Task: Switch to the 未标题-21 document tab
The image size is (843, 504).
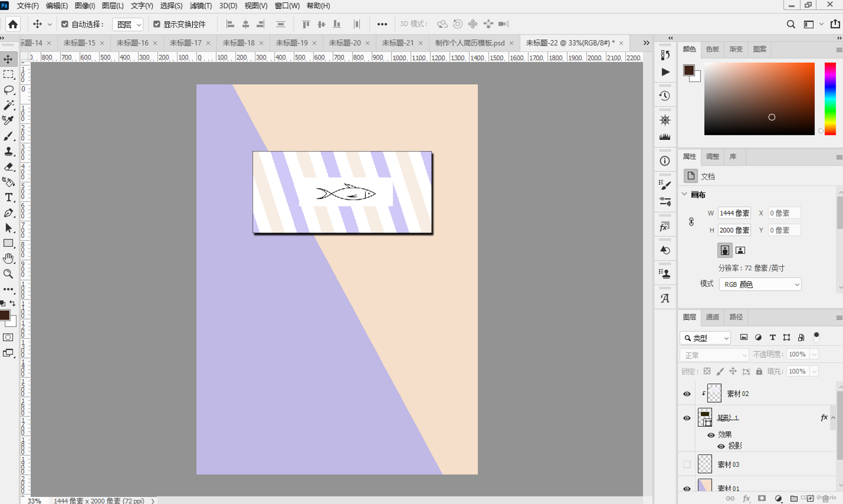Action: click(x=397, y=43)
